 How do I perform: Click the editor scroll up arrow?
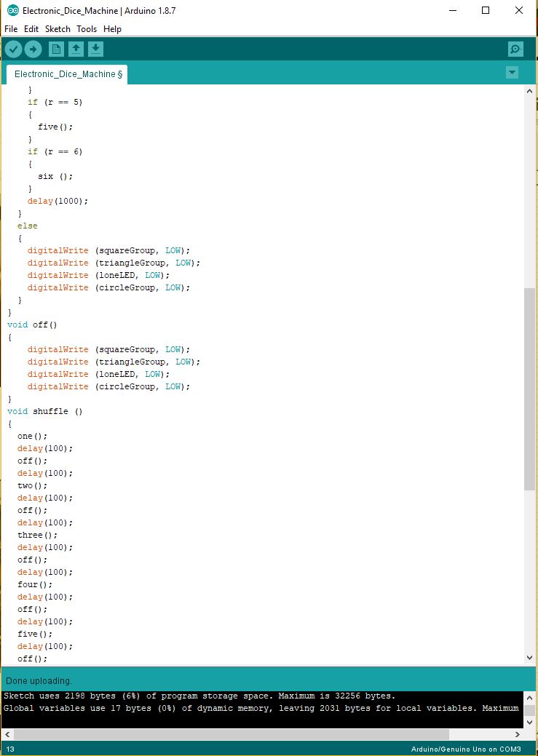click(x=529, y=91)
